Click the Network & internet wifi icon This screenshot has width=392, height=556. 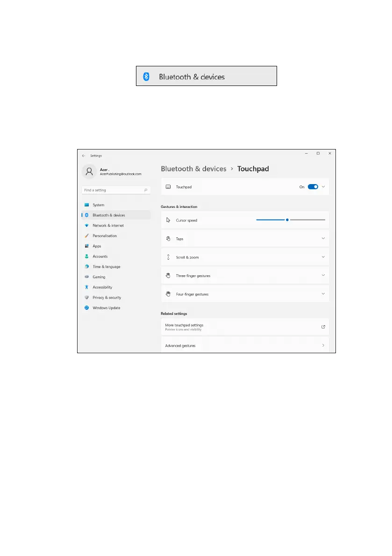(87, 226)
